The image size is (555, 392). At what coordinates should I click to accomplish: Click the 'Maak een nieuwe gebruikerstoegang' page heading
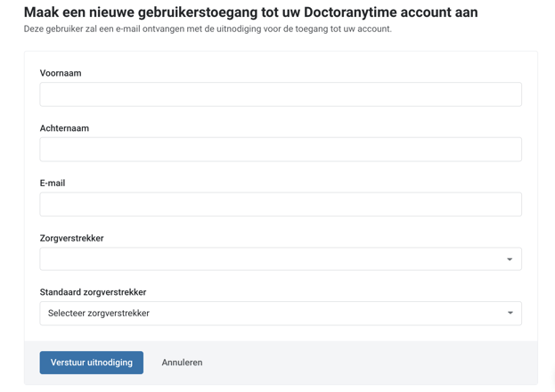pyautogui.click(x=250, y=12)
